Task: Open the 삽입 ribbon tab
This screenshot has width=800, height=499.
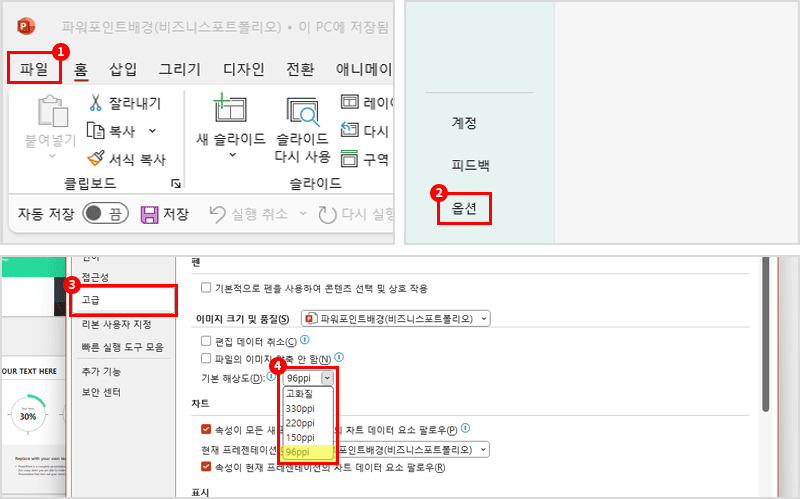Action: (x=123, y=69)
